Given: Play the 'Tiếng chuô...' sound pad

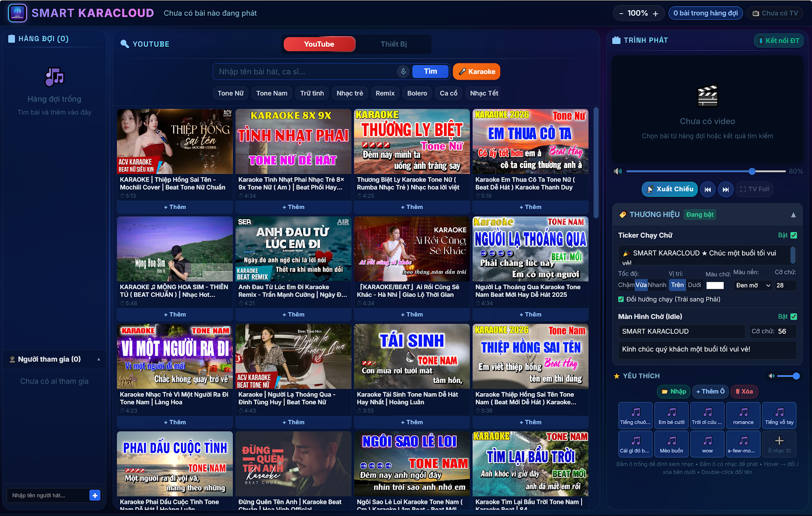Looking at the screenshot, I should [x=635, y=416].
